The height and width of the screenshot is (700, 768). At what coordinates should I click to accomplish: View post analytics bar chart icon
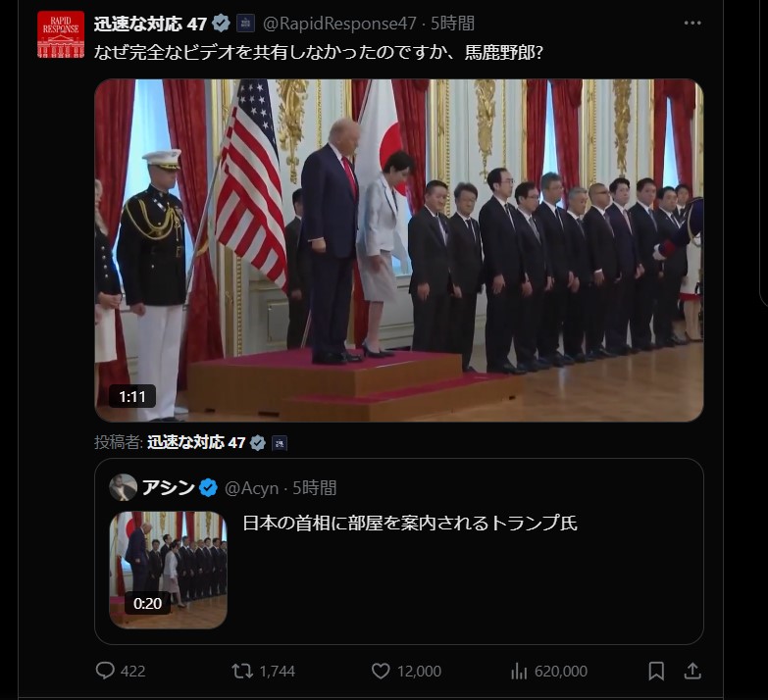[x=519, y=671]
